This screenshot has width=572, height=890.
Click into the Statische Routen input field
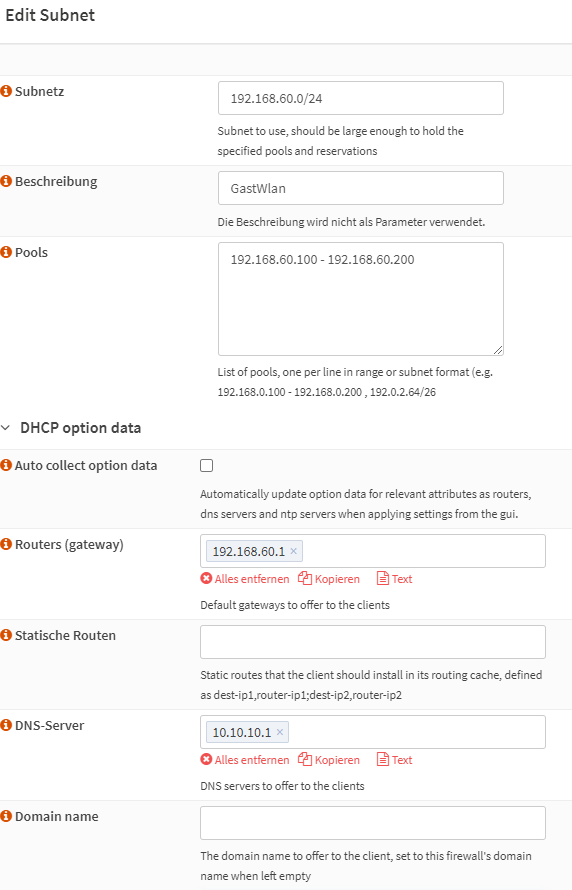[x=373, y=642]
